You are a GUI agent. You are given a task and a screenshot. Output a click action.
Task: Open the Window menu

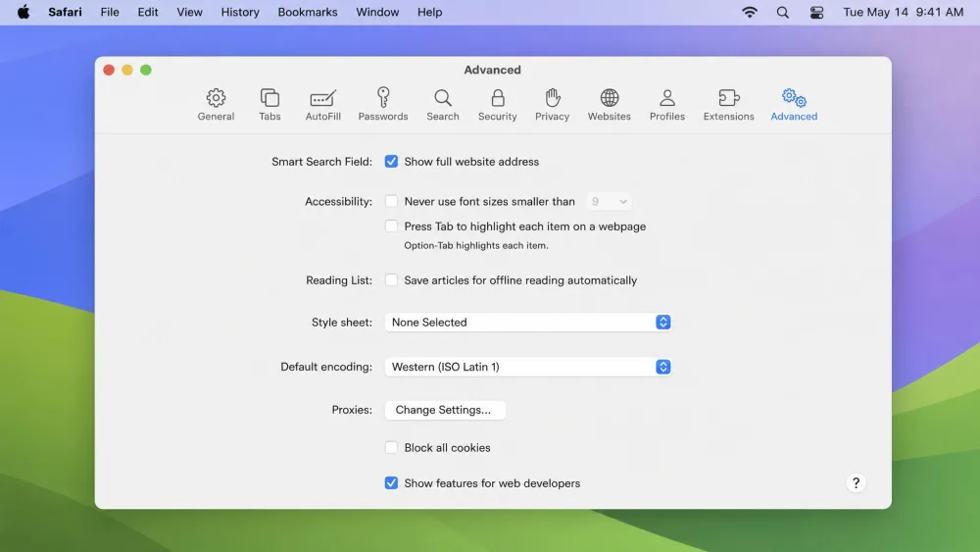click(x=377, y=12)
